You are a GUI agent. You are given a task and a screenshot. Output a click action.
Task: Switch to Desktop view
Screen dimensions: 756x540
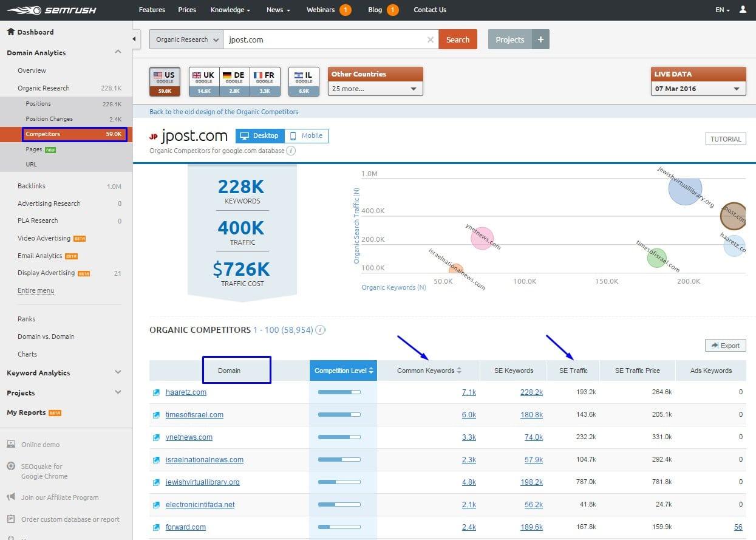click(260, 135)
